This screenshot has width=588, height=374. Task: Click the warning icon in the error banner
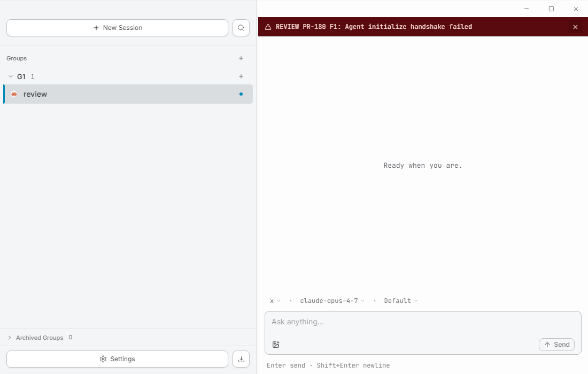[x=268, y=27]
